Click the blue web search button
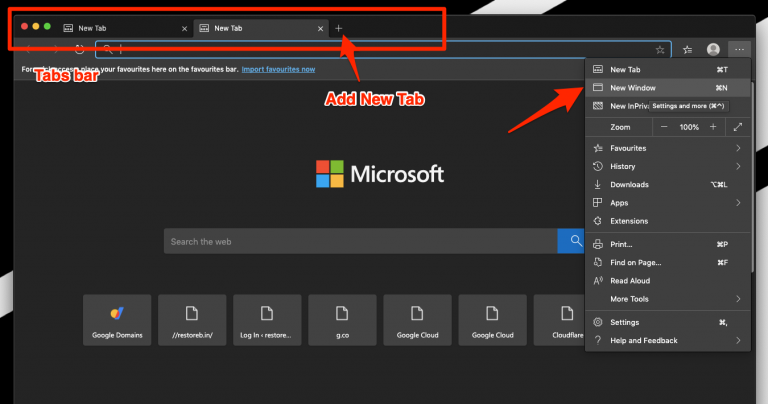The width and height of the screenshot is (768, 404). [x=571, y=241]
